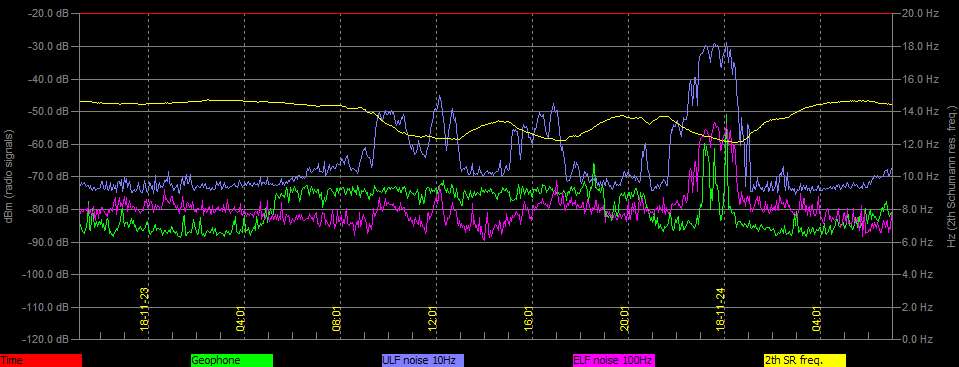
Task: Click the magenta ELF noise 100Hz legend
Action: pyautogui.click(x=613, y=361)
